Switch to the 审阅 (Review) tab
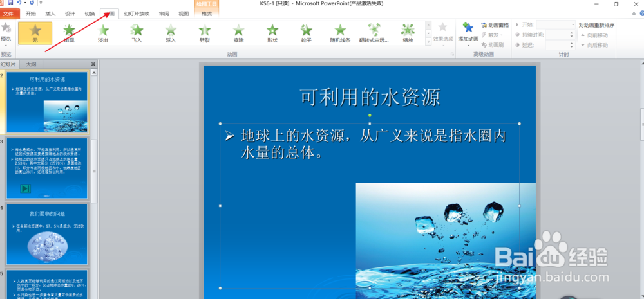 [164, 14]
